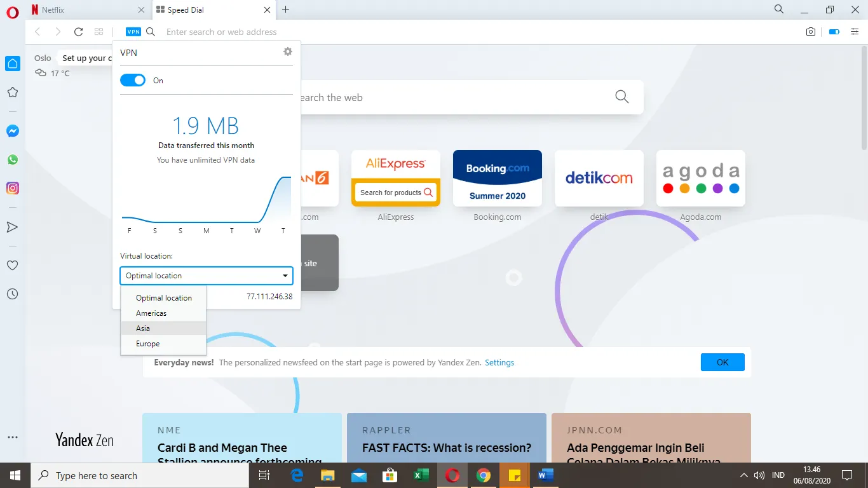Image resolution: width=868 pixels, height=488 pixels.
Task: Click the VPN badge in address bar
Action: [133, 32]
